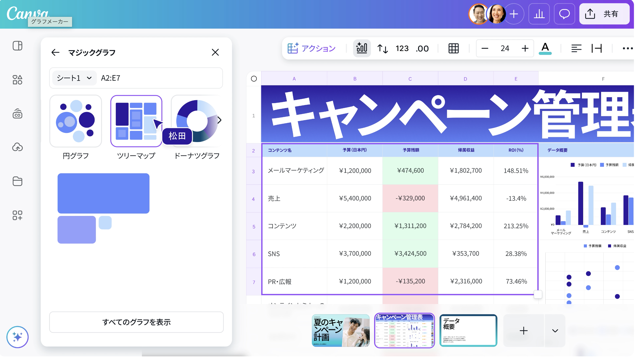Open the magic chart icon in toolbar
The height and width of the screenshot is (364, 635).
[362, 48]
